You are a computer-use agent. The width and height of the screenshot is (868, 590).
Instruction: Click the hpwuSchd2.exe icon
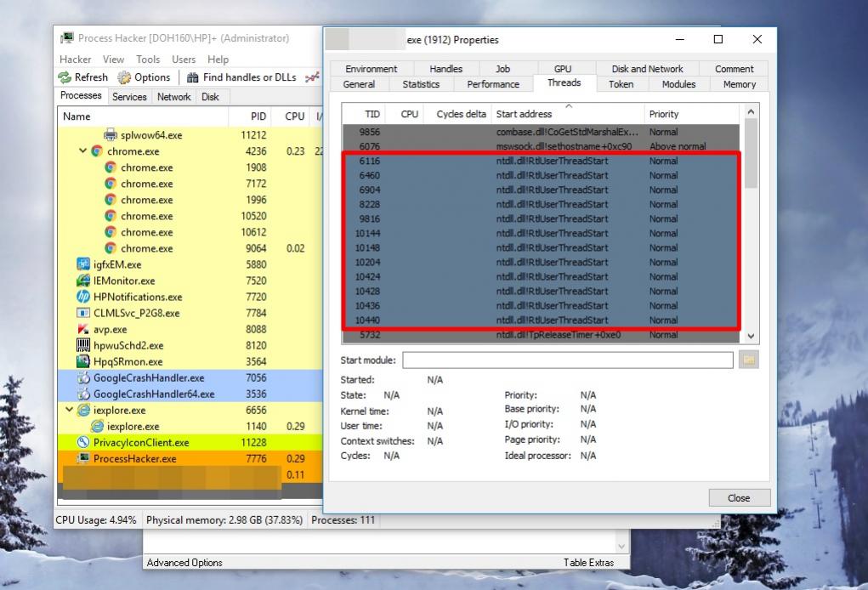click(x=83, y=345)
